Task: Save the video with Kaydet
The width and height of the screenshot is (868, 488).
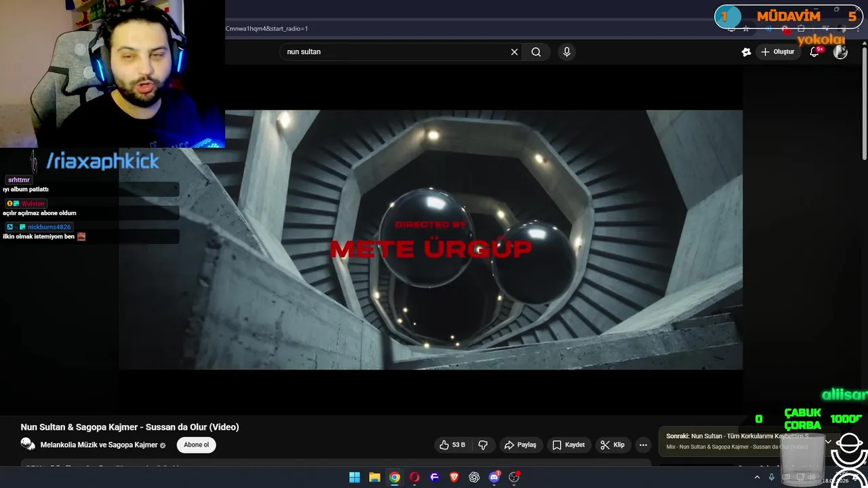Action: [568, 445]
